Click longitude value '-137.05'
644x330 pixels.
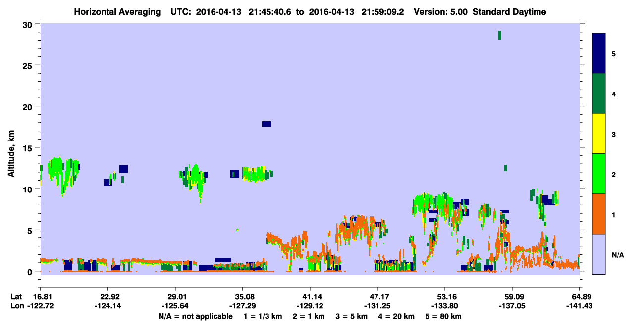(x=512, y=306)
